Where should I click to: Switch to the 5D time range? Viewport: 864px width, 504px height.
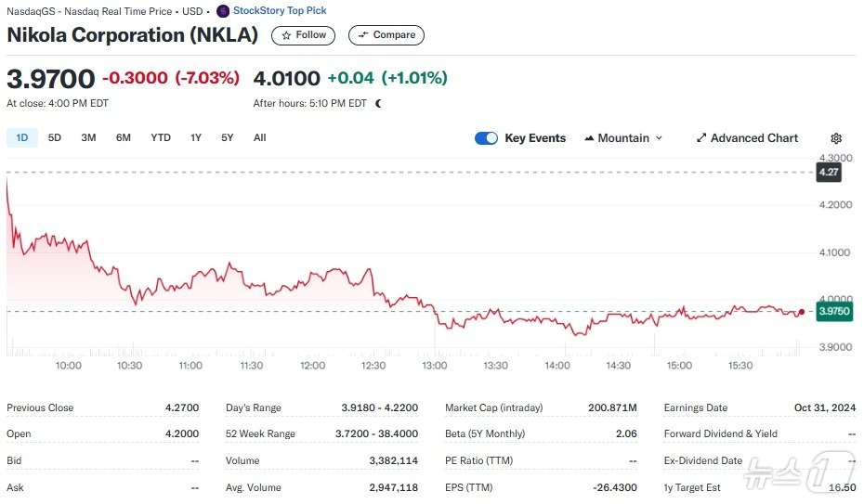point(55,137)
